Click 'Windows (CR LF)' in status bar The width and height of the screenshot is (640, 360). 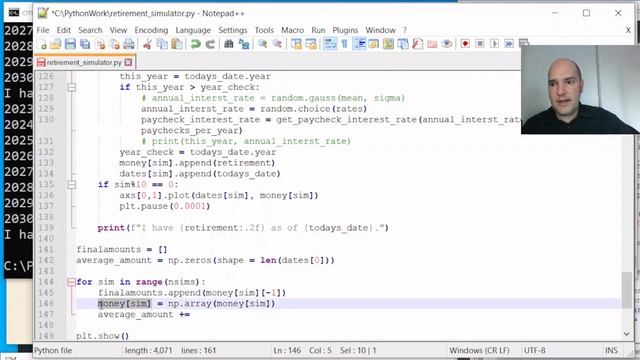coord(479,351)
